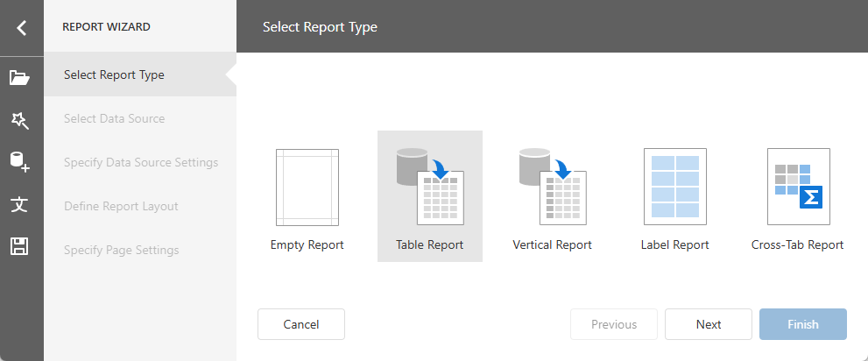Select the Vertical Report icon
Image resolution: width=868 pixels, height=361 pixels.
(x=553, y=187)
